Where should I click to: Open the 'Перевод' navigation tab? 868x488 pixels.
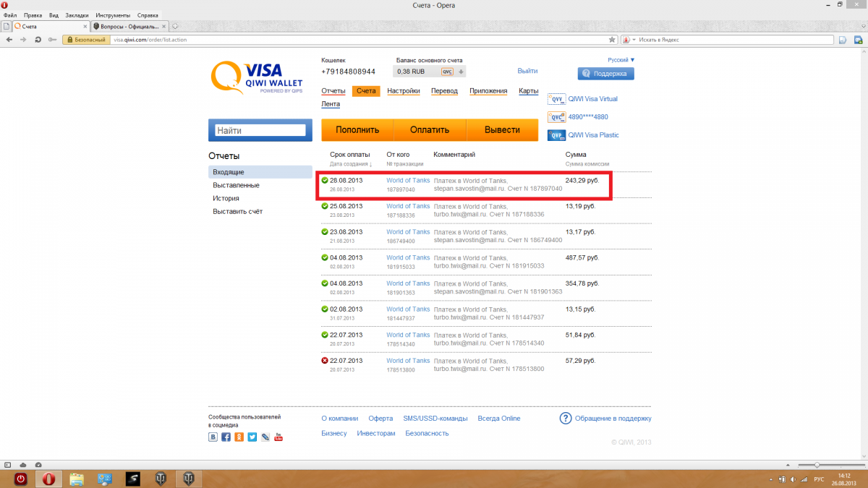(x=444, y=91)
